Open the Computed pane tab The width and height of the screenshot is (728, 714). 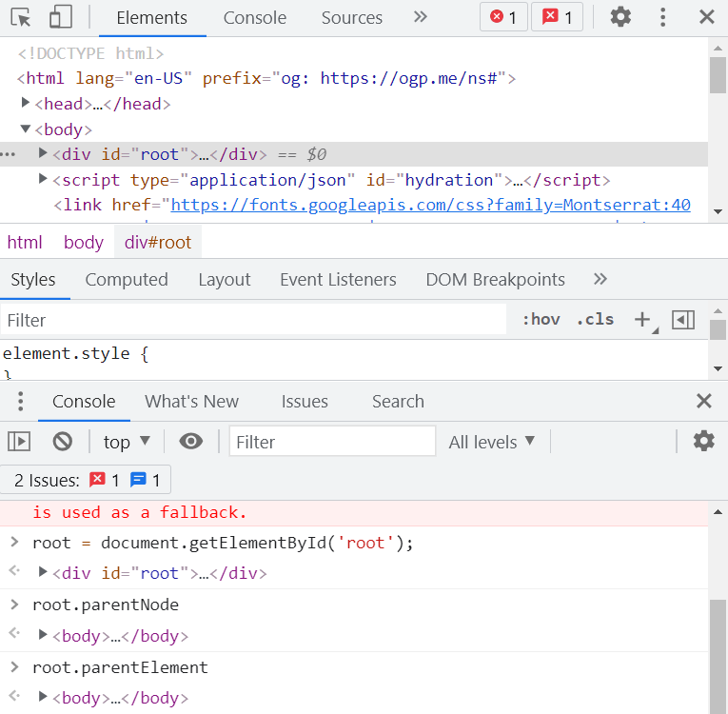point(127,280)
